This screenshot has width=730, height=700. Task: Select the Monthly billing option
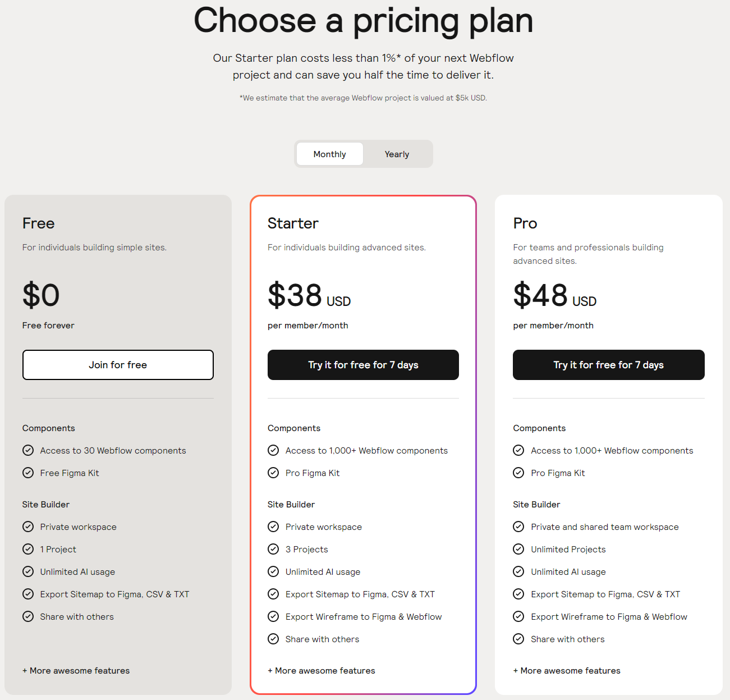[x=330, y=154]
